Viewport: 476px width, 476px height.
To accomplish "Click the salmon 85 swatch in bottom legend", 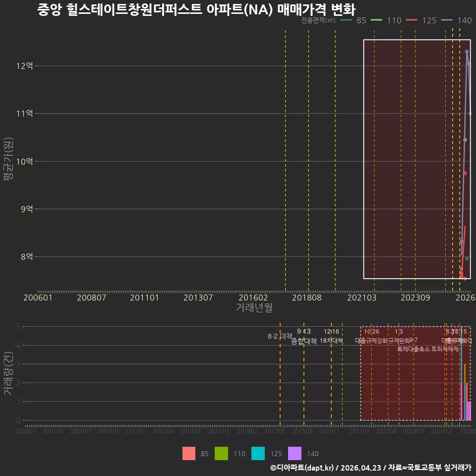I will coord(189,454).
